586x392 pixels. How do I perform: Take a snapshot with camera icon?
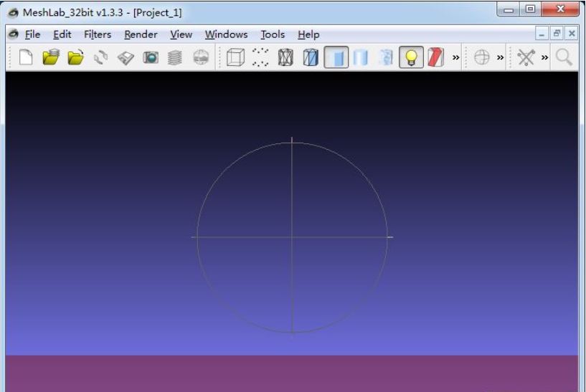pos(151,57)
